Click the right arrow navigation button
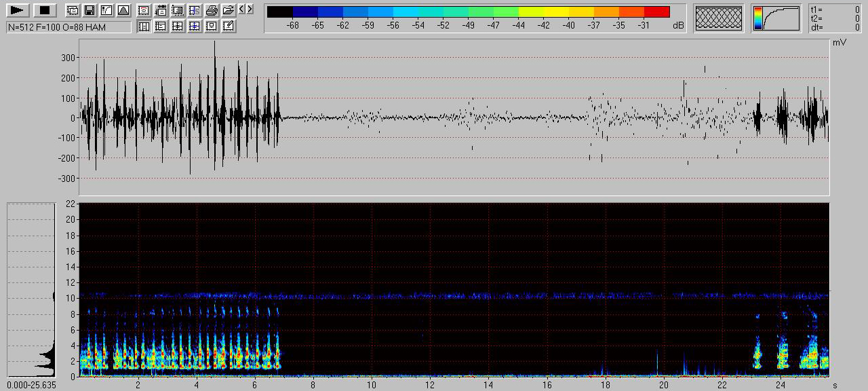Viewport: 868px width, 391px height. [x=250, y=10]
